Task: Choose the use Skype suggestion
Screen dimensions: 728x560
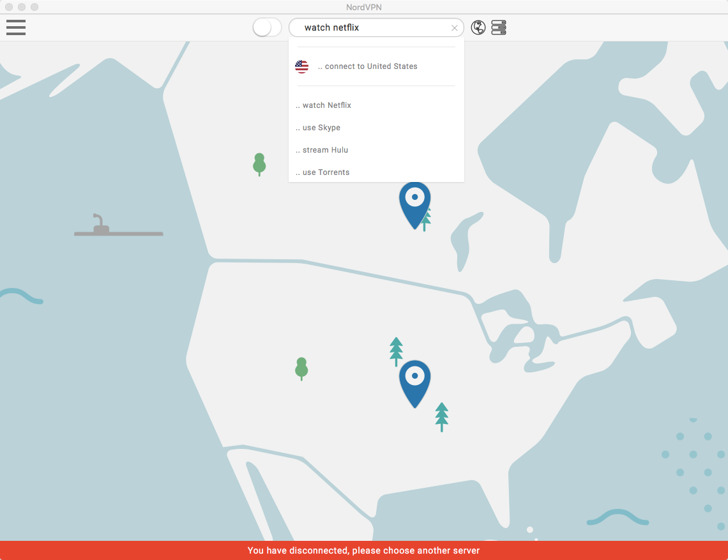Action: point(376,128)
